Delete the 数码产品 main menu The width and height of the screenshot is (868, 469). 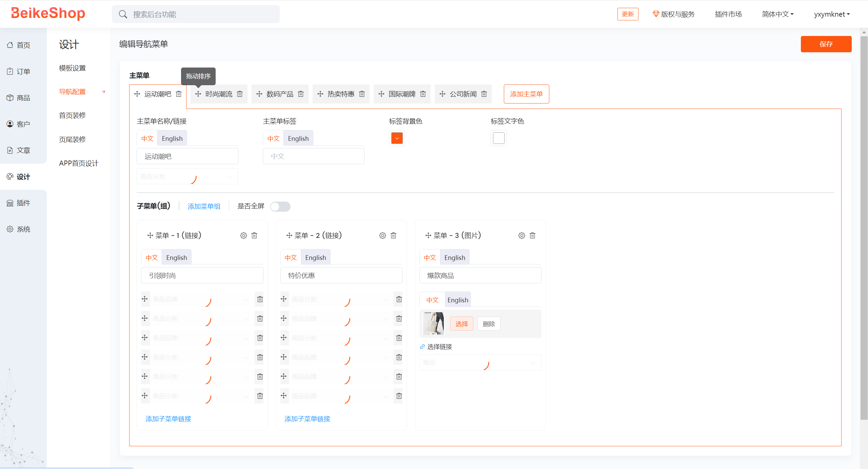301,94
